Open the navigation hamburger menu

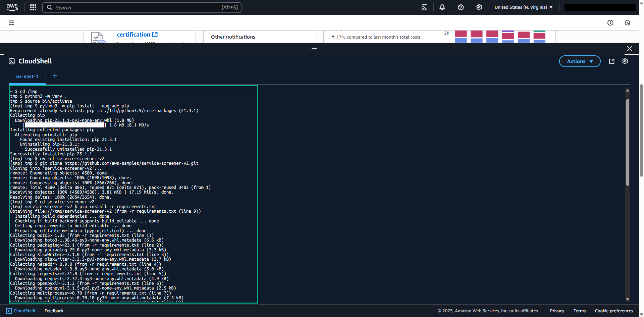pyautogui.click(x=11, y=22)
